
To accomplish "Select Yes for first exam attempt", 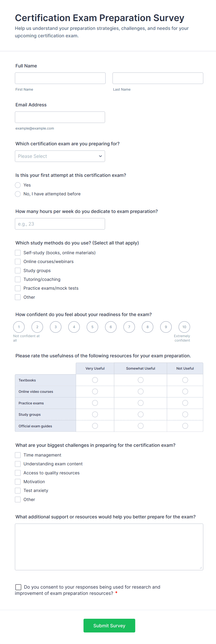I will 18,185.
